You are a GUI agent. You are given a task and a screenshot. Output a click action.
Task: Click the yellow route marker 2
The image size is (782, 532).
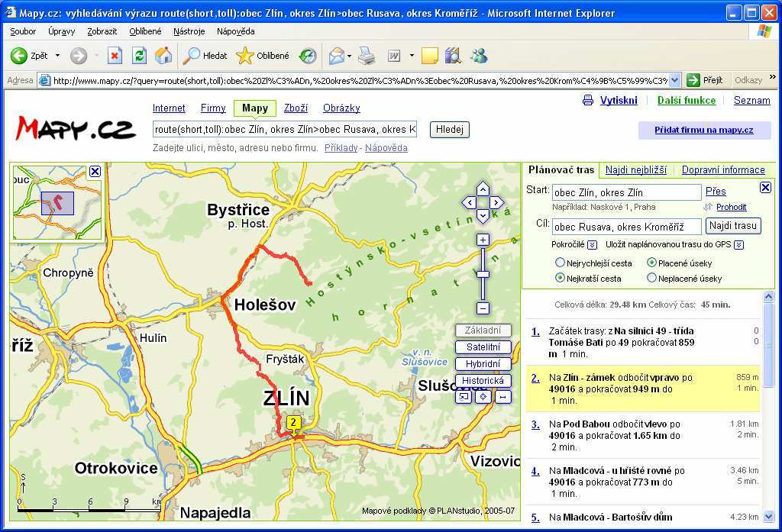(293, 423)
